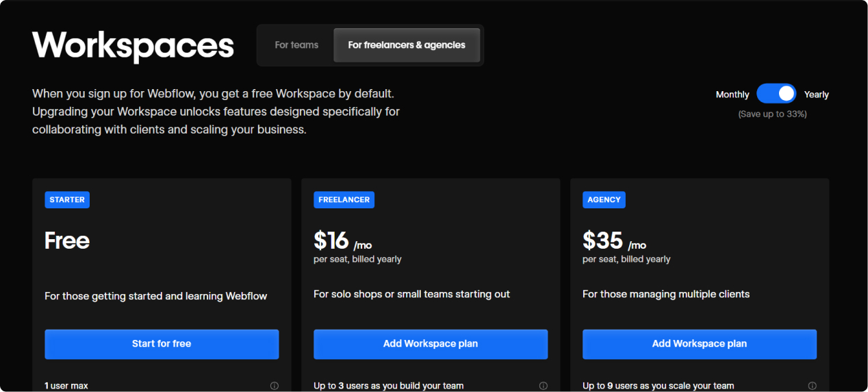Open info icon beside 1 user max

point(275,386)
